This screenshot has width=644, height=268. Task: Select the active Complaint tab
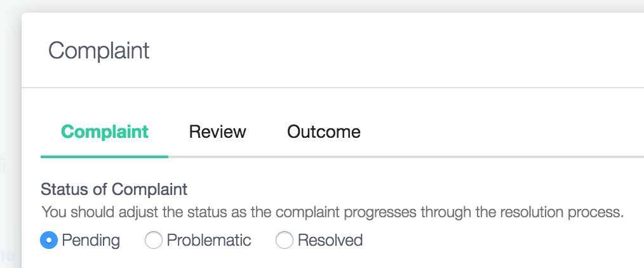tap(105, 132)
